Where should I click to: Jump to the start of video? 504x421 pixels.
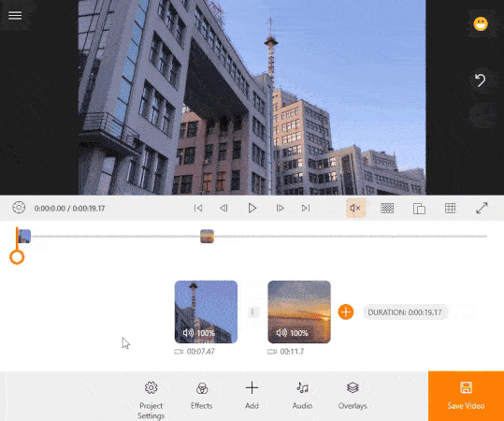198,208
